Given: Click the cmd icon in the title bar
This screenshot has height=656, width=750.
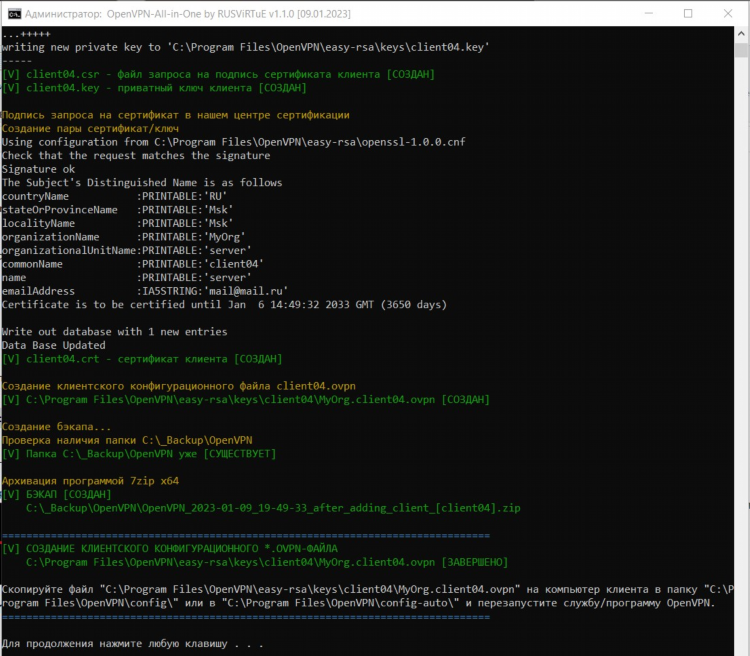Looking at the screenshot, I should point(14,13).
